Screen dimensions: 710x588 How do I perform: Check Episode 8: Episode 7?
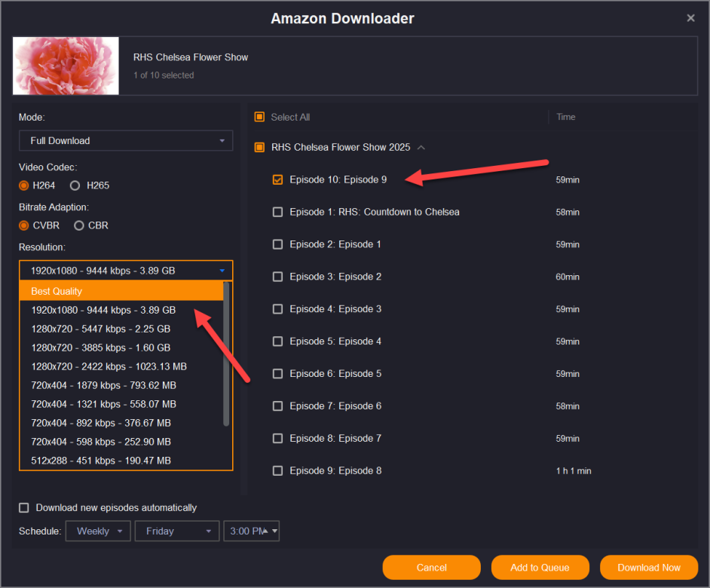coord(277,439)
